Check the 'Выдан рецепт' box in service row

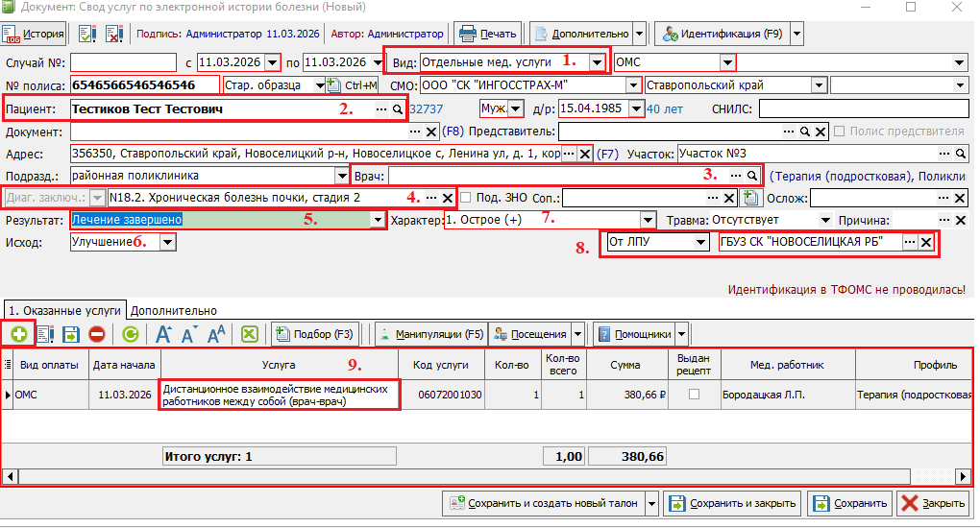[694, 395]
